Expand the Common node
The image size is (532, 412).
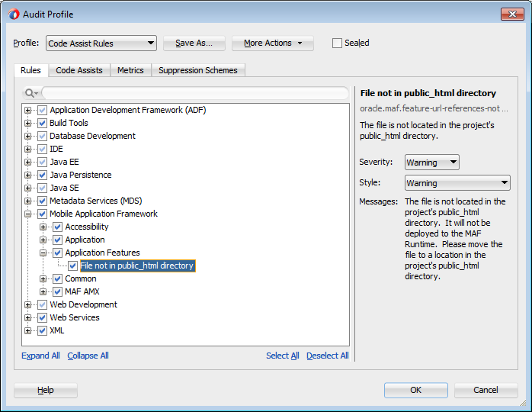pos(43,278)
